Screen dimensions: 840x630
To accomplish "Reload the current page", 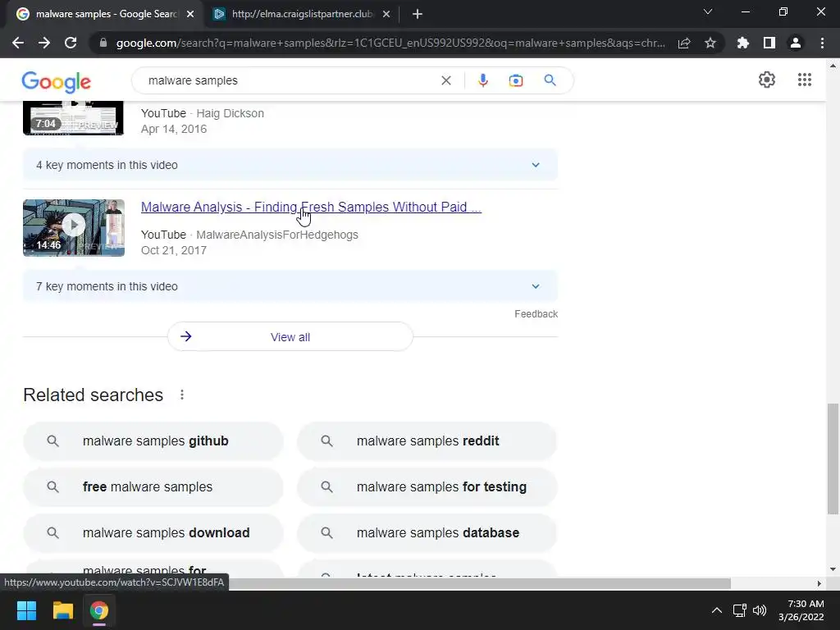I will (71, 43).
